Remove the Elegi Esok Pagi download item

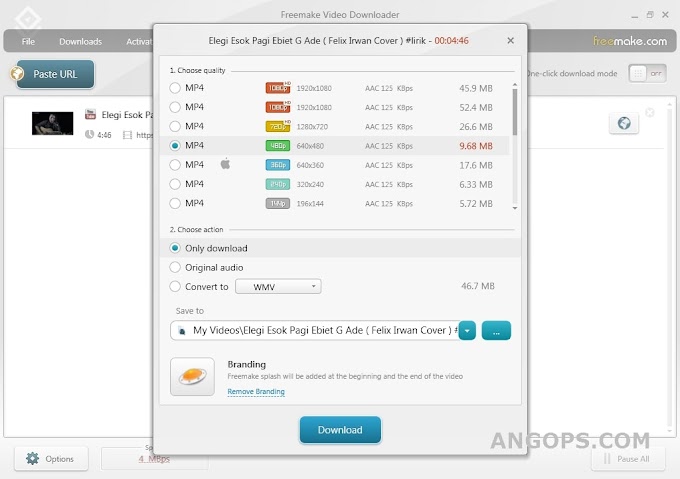650,113
